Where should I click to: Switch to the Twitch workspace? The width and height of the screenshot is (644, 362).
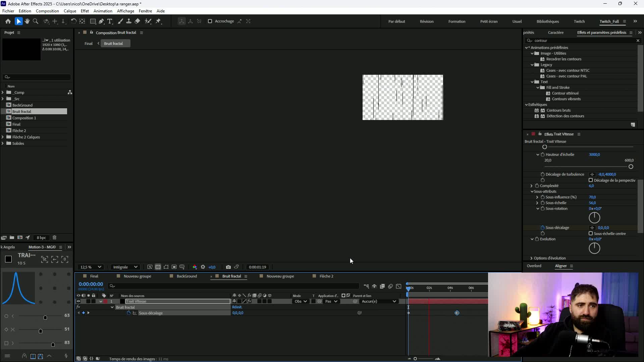[x=579, y=21]
